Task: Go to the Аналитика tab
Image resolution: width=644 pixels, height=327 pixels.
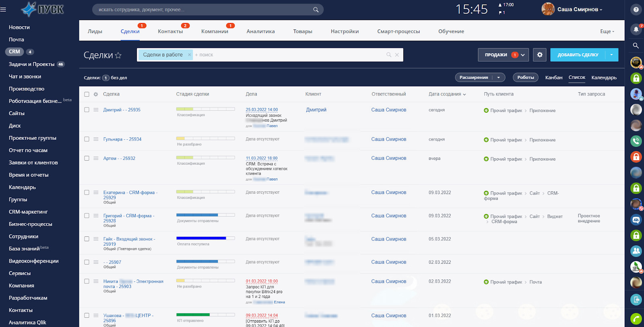Action: (261, 31)
